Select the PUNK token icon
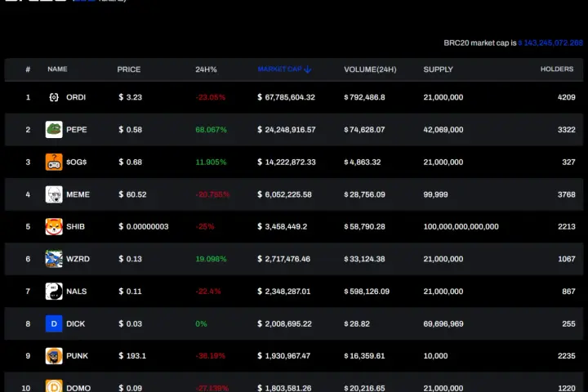588x392 pixels. tap(54, 356)
